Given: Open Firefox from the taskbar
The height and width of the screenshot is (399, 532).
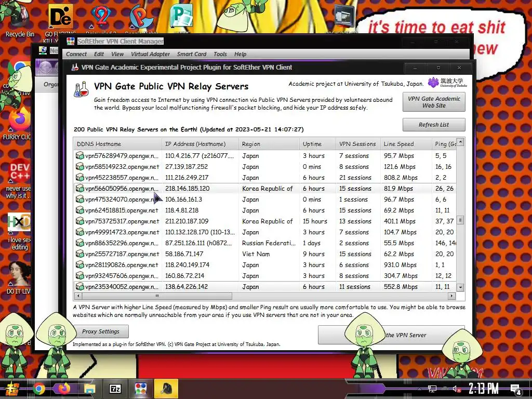Looking at the screenshot, I should (x=64, y=389).
